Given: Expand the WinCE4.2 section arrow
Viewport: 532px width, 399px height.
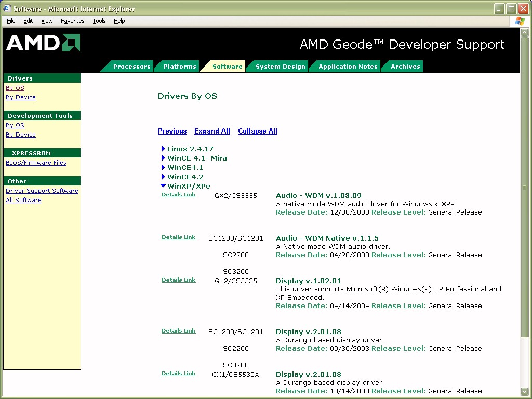Looking at the screenshot, I should tap(163, 177).
